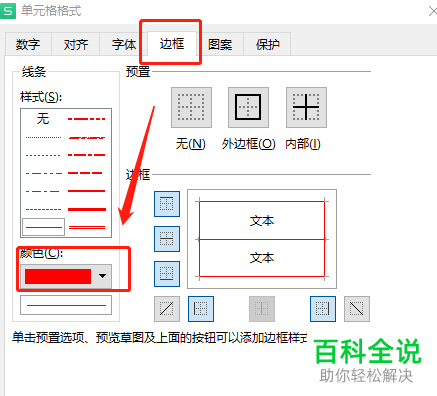Toggle the top border button
Screen dimensions: 437x396
[167, 204]
